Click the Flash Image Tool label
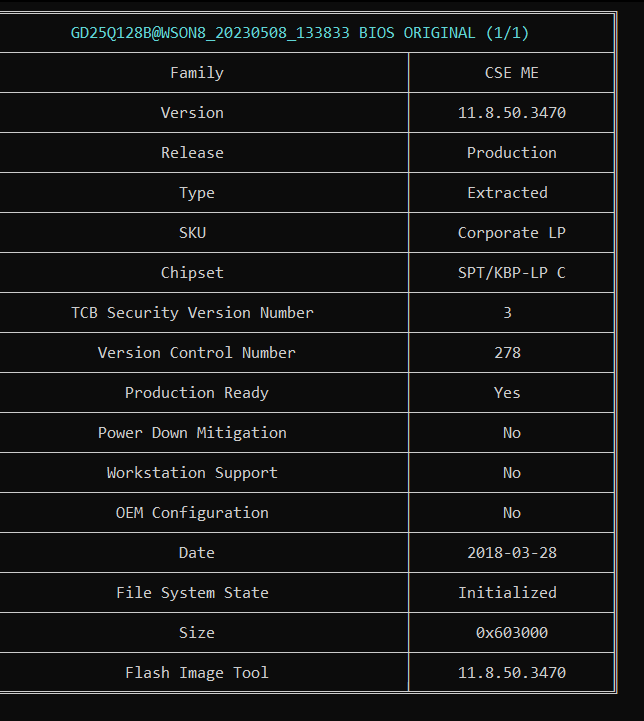Viewport: 644px width, 721px height. (x=197, y=673)
